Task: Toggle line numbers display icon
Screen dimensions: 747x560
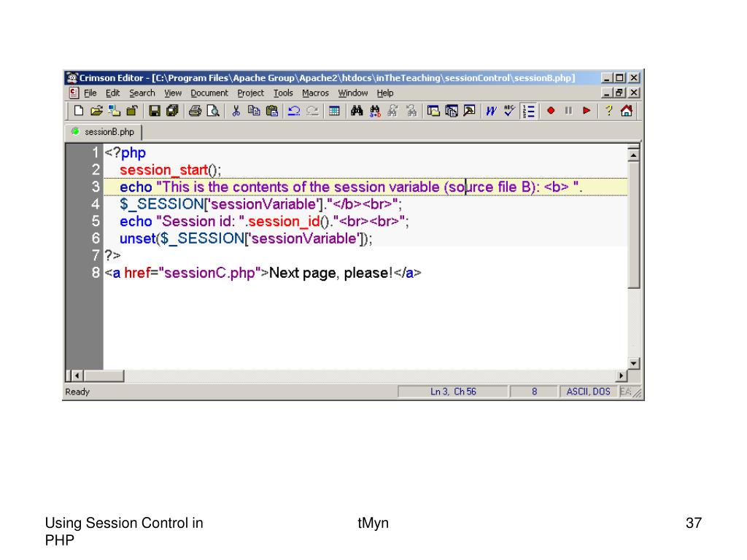Action: click(x=530, y=112)
